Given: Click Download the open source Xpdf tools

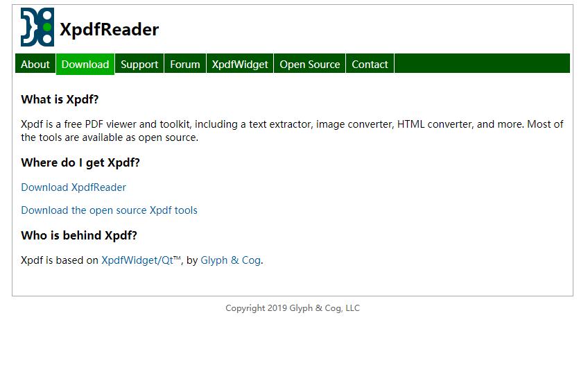Looking at the screenshot, I should [x=109, y=210].
